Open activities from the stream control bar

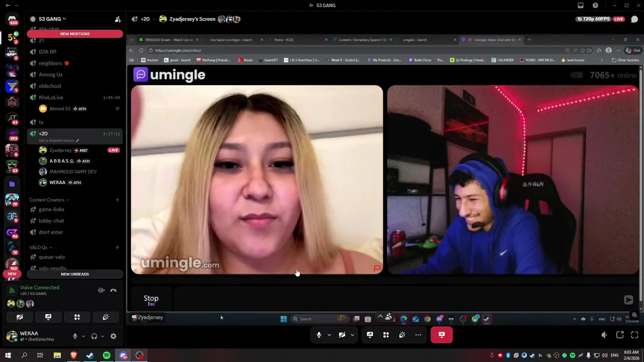pos(386,335)
